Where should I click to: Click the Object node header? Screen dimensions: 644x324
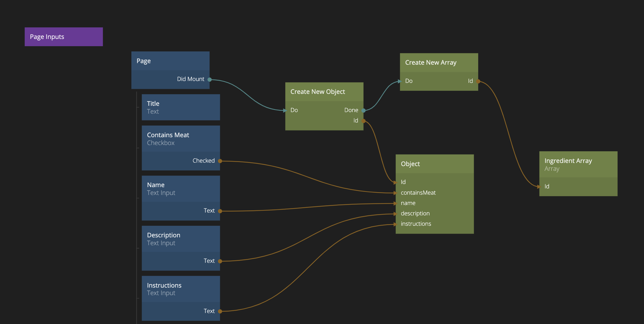pyautogui.click(x=435, y=164)
